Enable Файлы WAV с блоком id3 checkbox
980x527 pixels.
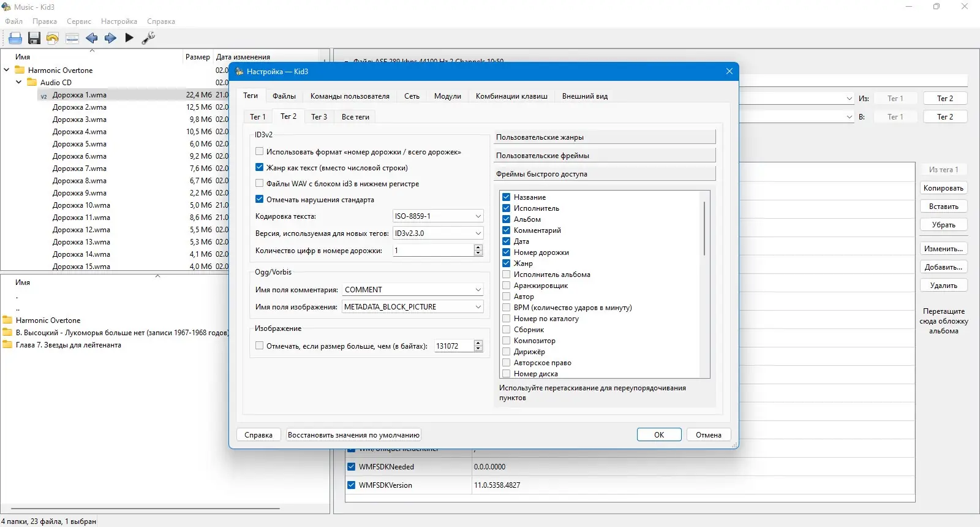coord(260,183)
